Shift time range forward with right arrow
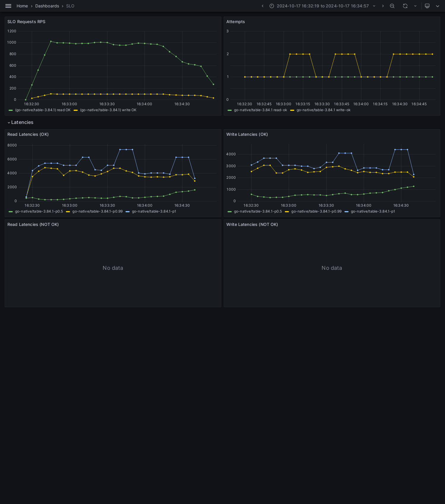The height and width of the screenshot is (504, 445). (383, 6)
